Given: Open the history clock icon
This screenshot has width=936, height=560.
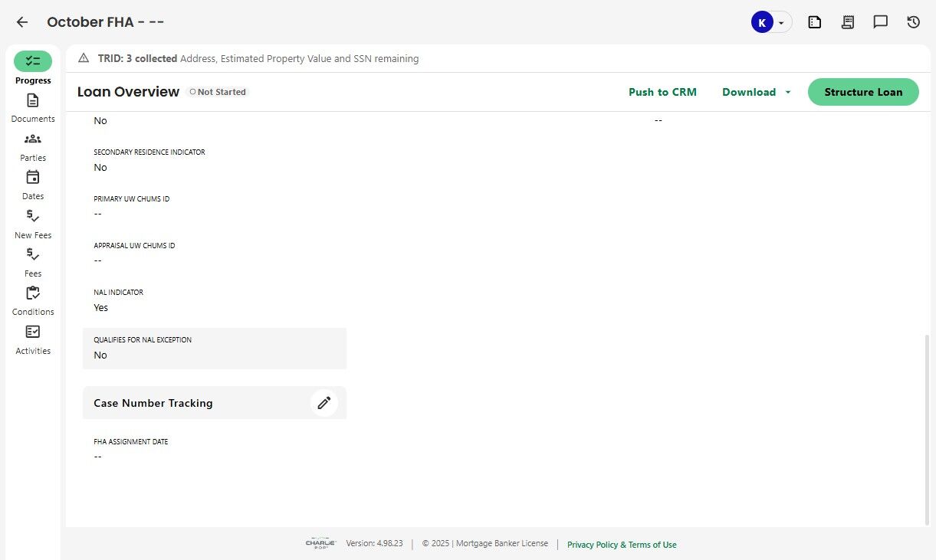Looking at the screenshot, I should (913, 22).
